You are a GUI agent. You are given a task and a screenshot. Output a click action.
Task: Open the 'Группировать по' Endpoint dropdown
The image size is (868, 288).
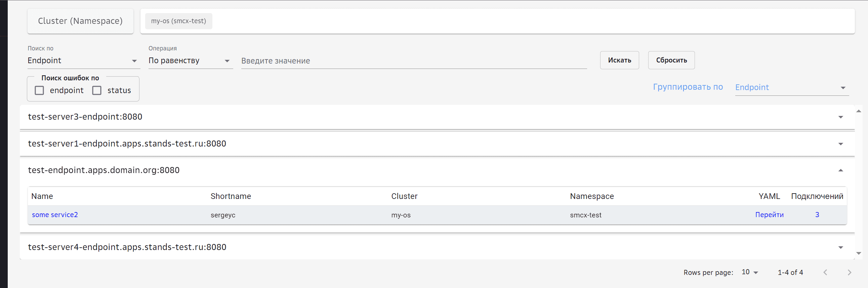tap(790, 88)
